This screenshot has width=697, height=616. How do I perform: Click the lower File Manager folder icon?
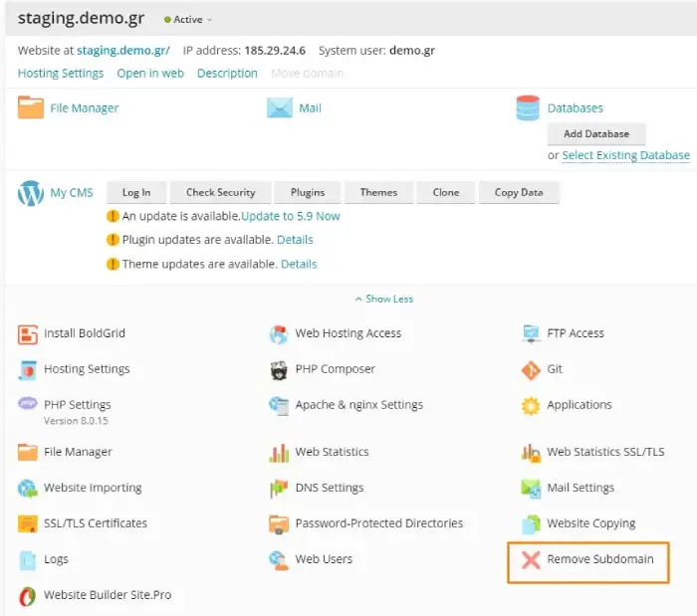pyautogui.click(x=28, y=452)
